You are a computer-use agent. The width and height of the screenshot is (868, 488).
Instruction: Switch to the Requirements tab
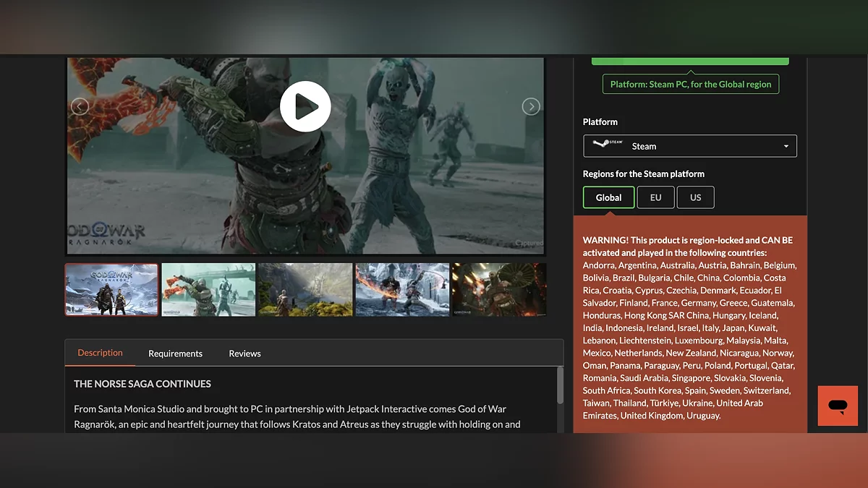[x=175, y=354]
